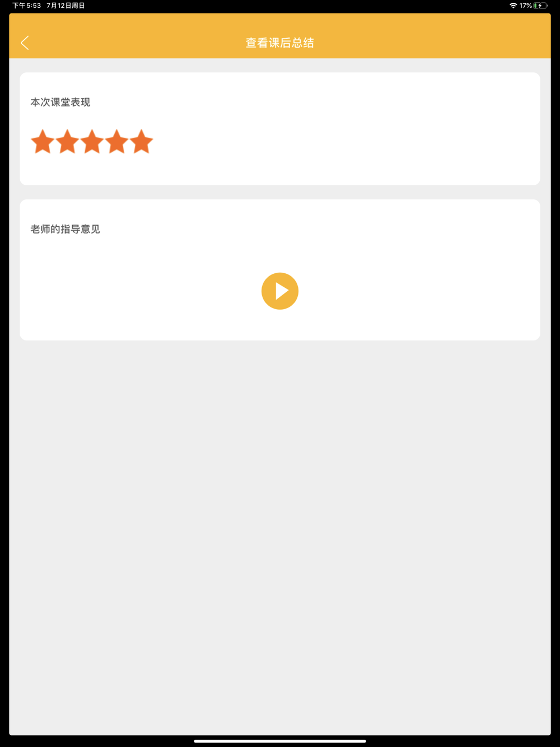The image size is (560, 747).
Task: Select the first rating star
Action: pos(43,142)
